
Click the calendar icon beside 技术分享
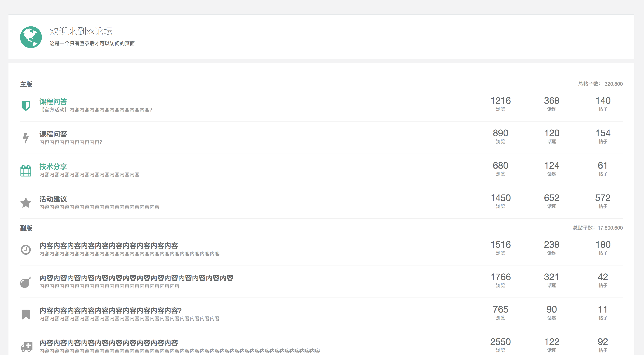tap(26, 171)
